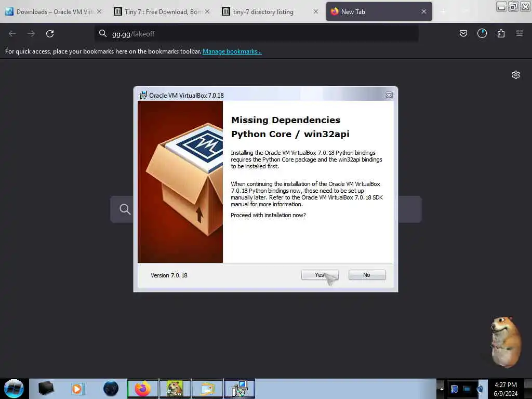
Task: Decline installation with the No button
Action: (367, 275)
